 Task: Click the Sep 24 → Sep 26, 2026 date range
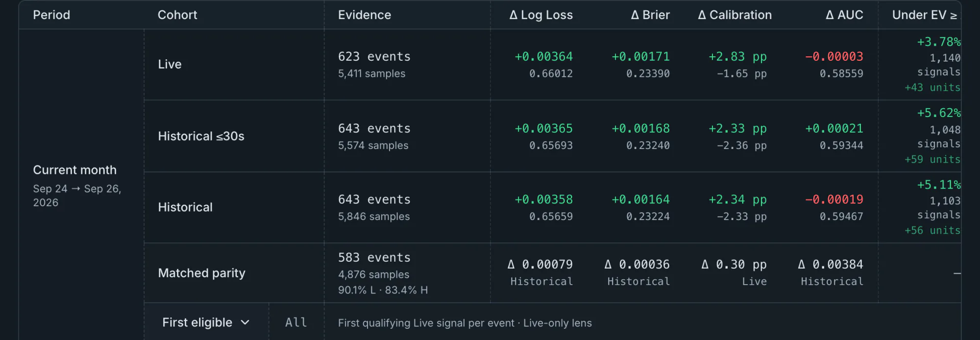coord(77,195)
